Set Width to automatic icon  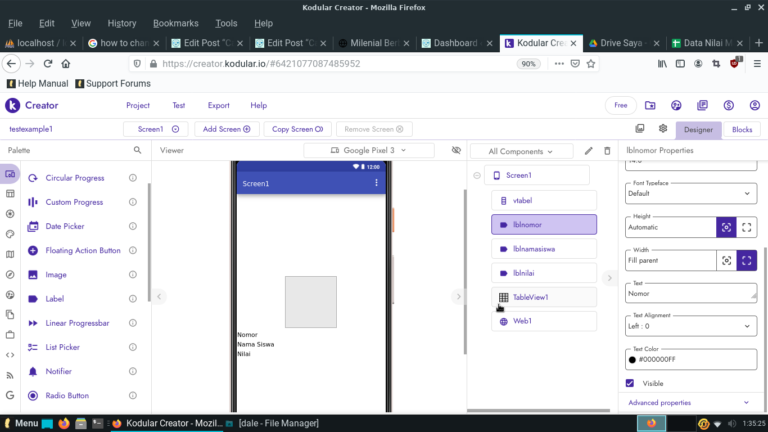(x=726, y=261)
